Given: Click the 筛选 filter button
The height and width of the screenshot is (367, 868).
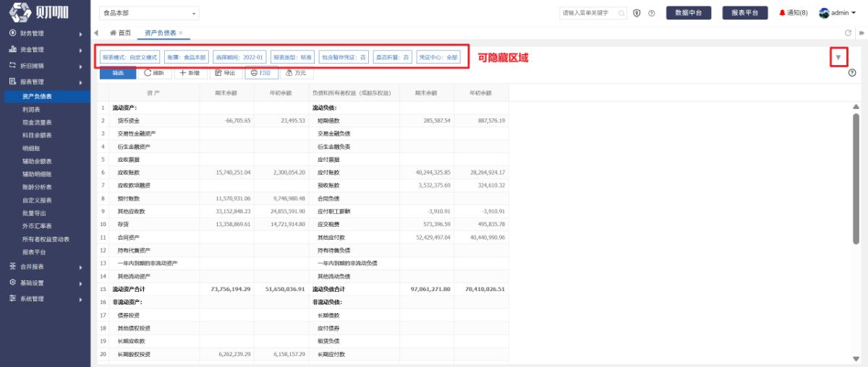Looking at the screenshot, I should click(x=117, y=73).
